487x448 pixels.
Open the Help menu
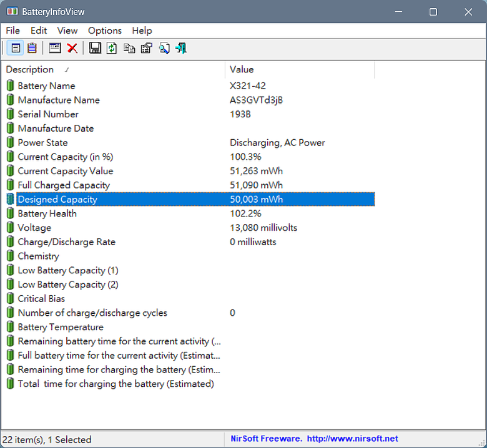142,31
